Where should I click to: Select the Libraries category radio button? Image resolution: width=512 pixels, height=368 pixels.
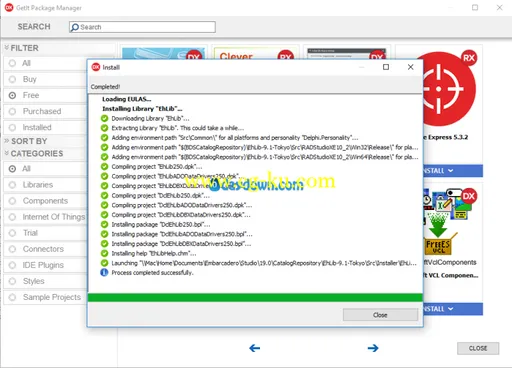coord(12,185)
